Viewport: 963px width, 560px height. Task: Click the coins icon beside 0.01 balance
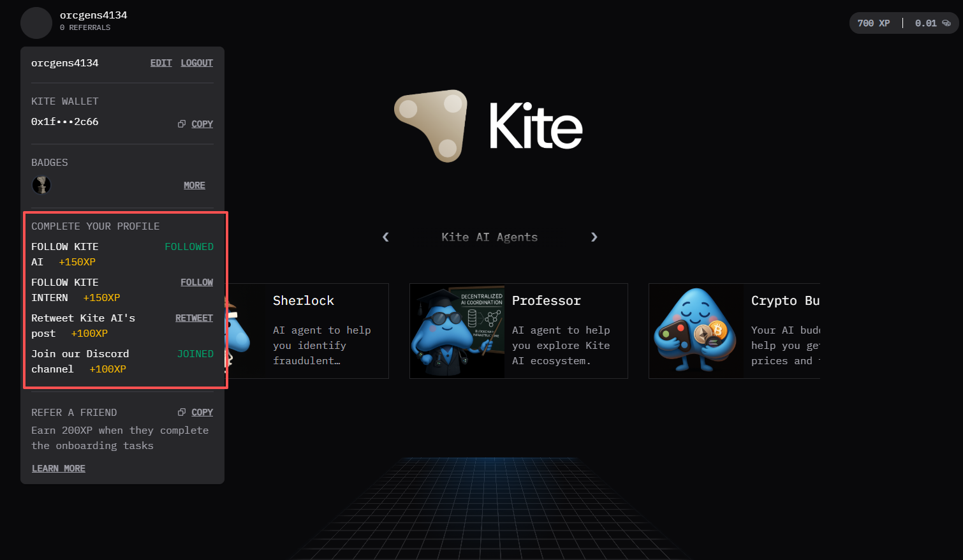(945, 22)
